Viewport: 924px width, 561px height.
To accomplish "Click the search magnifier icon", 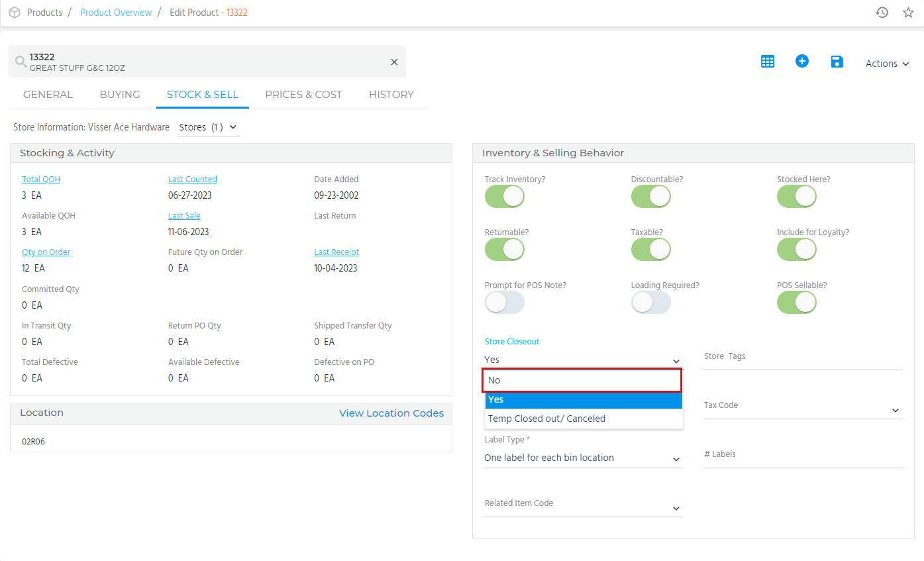I will click(x=21, y=62).
